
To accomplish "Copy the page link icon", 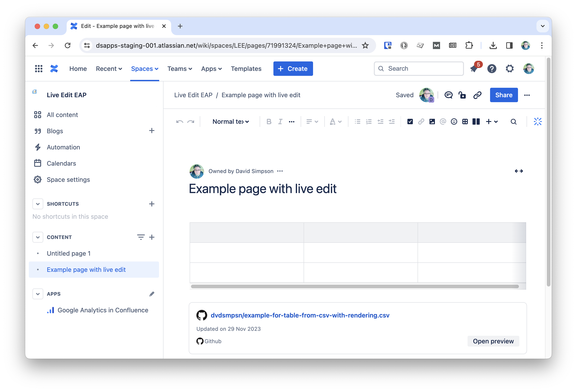I will 477,95.
